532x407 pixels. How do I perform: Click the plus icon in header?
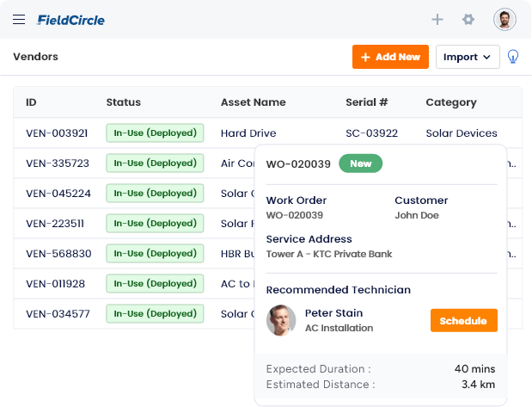pyautogui.click(x=437, y=20)
